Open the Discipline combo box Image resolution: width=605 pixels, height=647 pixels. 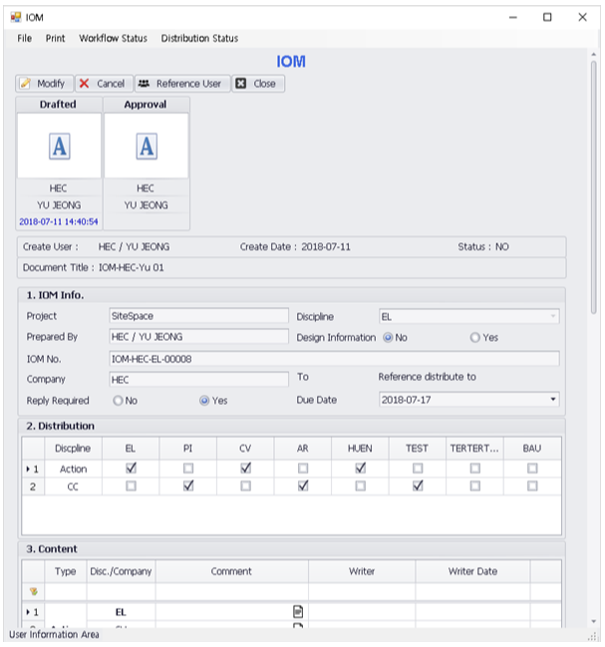tap(552, 317)
